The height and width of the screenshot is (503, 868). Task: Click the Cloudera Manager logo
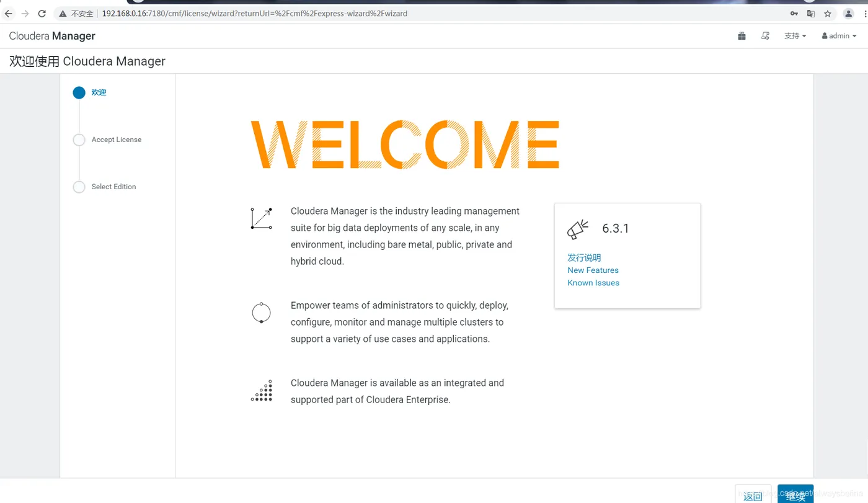point(52,36)
